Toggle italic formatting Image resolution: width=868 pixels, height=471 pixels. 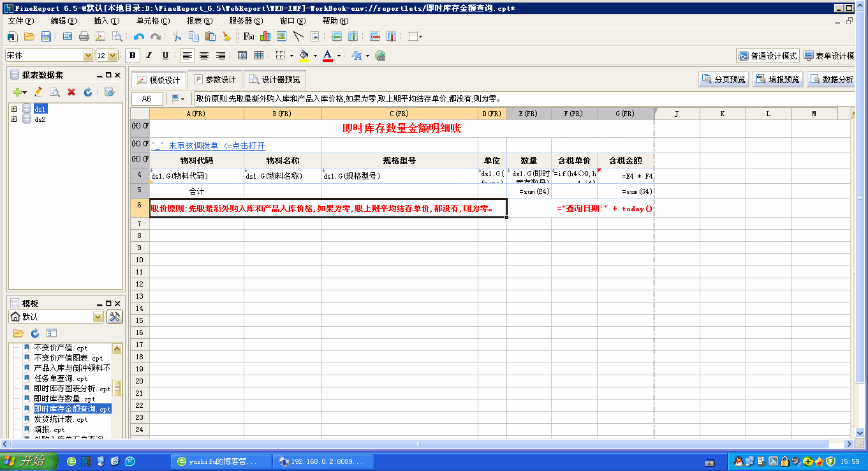(149, 56)
